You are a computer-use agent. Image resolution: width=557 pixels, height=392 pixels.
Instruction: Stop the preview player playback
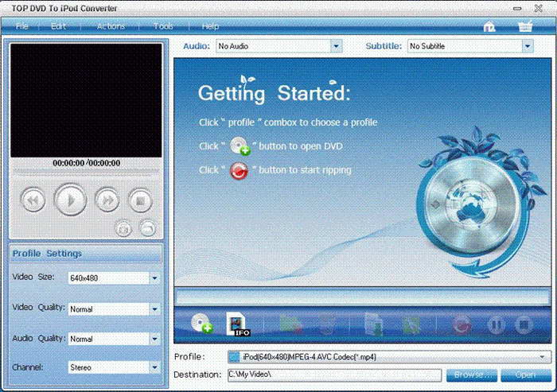coord(140,200)
